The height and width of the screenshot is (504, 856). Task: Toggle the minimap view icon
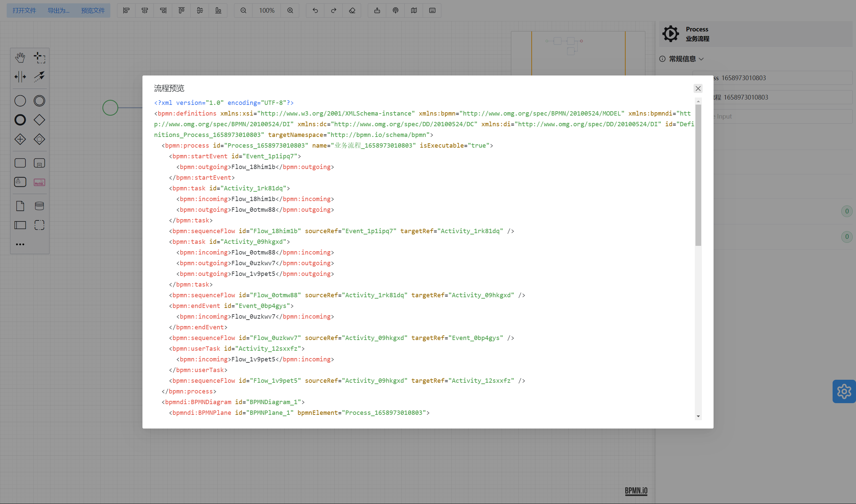click(414, 11)
